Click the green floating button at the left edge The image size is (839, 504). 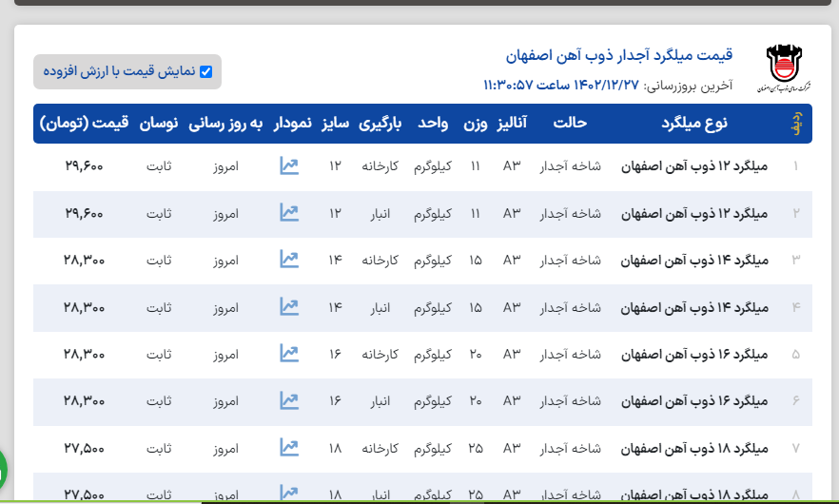click(x=3, y=468)
